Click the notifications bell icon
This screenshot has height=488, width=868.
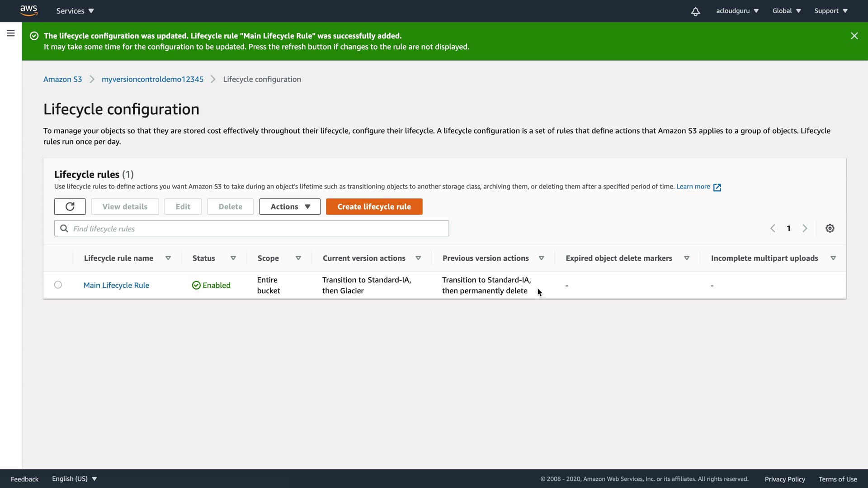pos(695,11)
